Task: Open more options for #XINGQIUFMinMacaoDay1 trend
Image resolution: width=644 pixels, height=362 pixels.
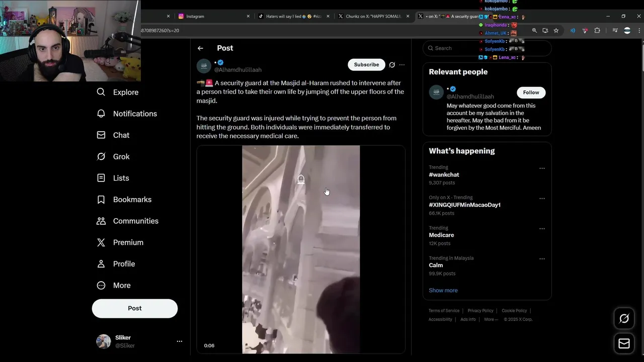Action: [542, 199]
